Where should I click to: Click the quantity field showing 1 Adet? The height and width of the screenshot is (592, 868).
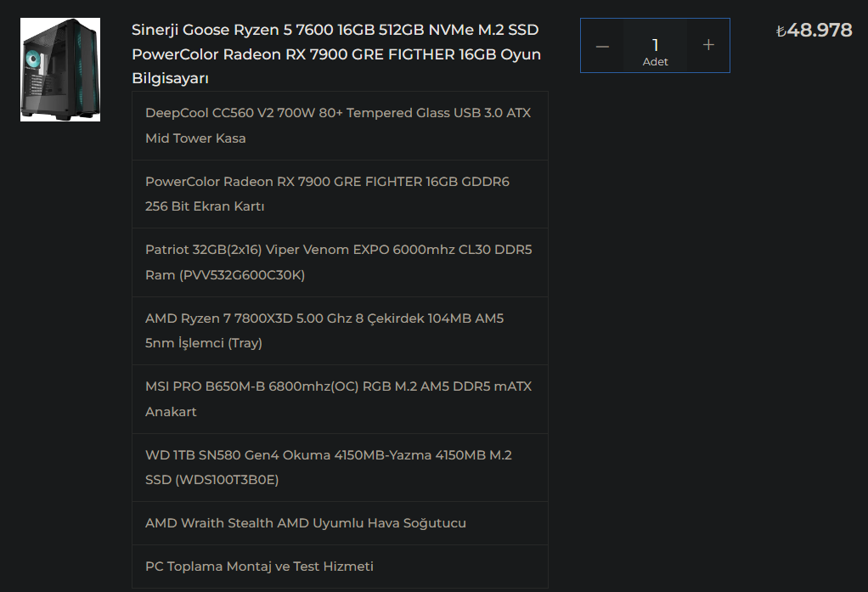(x=655, y=46)
